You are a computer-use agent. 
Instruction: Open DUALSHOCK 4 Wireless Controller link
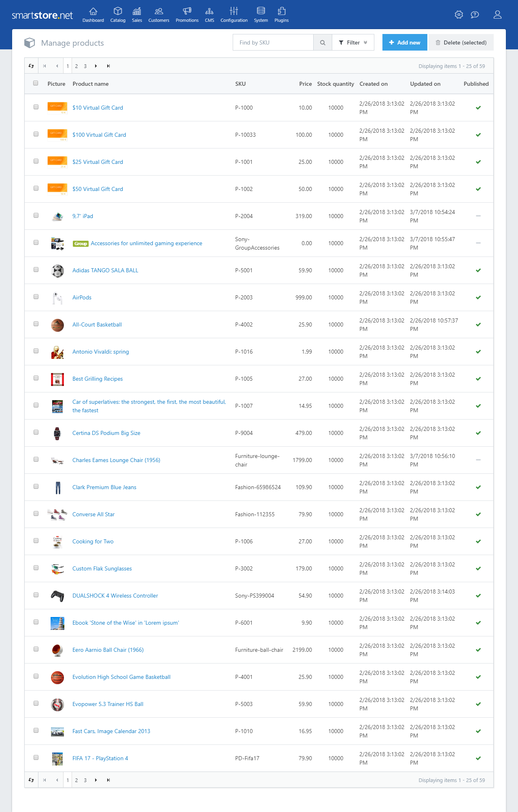coord(115,596)
